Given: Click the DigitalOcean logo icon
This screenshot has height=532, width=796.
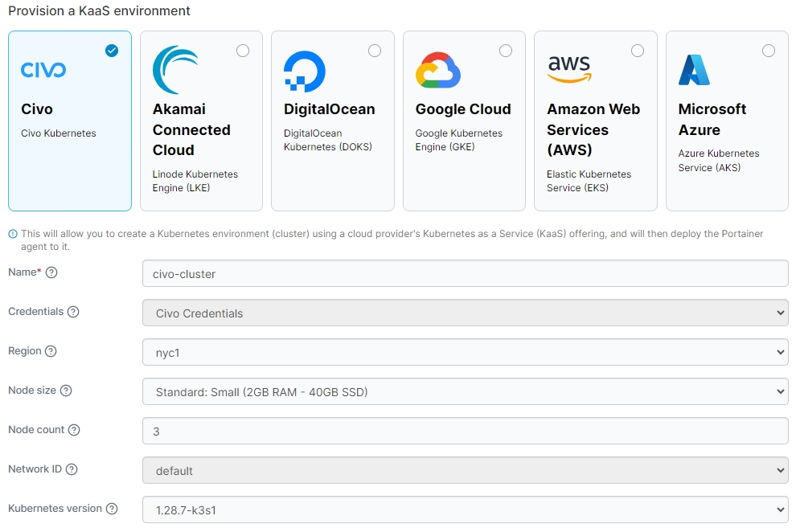Looking at the screenshot, I should 305,71.
